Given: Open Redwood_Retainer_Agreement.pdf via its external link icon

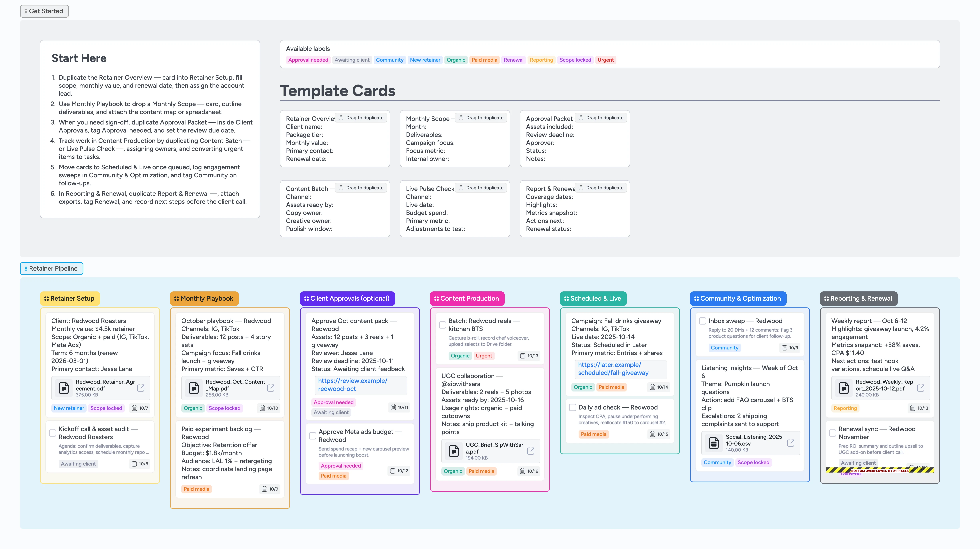Looking at the screenshot, I should [140, 388].
